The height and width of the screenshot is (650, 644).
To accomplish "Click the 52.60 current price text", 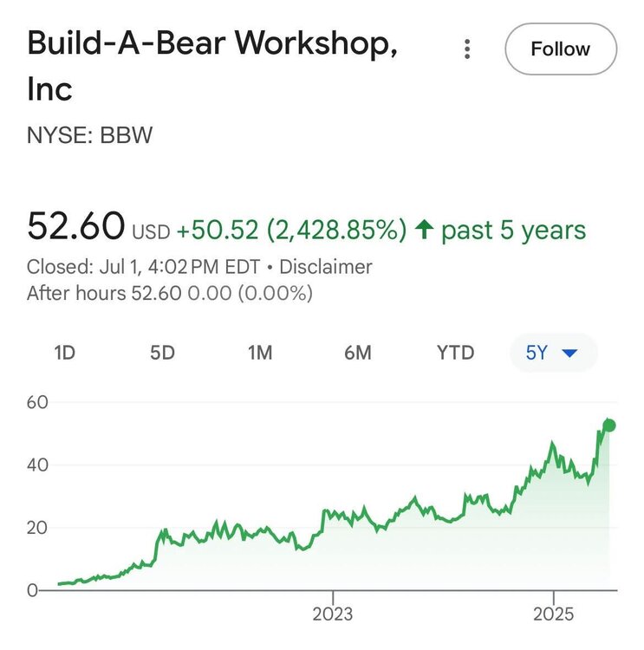I will point(76,228).
